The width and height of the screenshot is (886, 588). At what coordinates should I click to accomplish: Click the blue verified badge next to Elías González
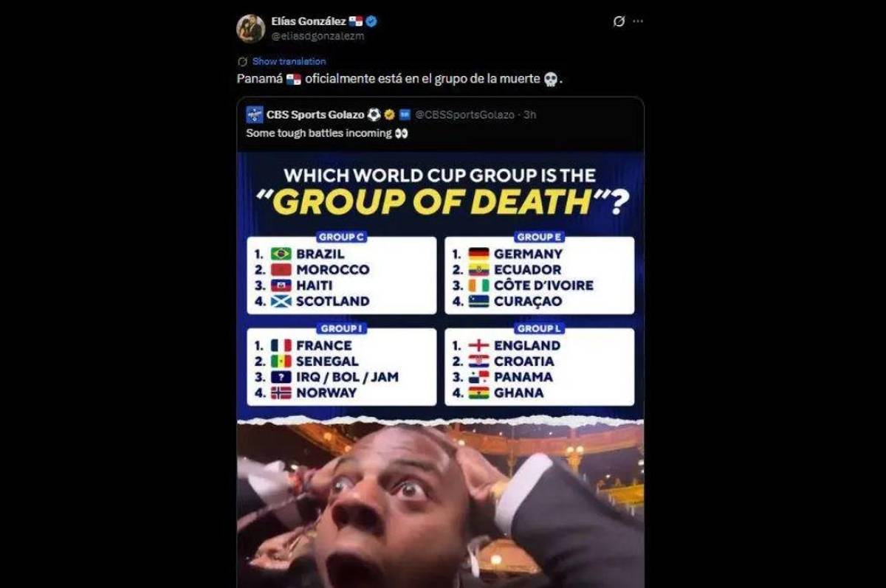[371, 21]
